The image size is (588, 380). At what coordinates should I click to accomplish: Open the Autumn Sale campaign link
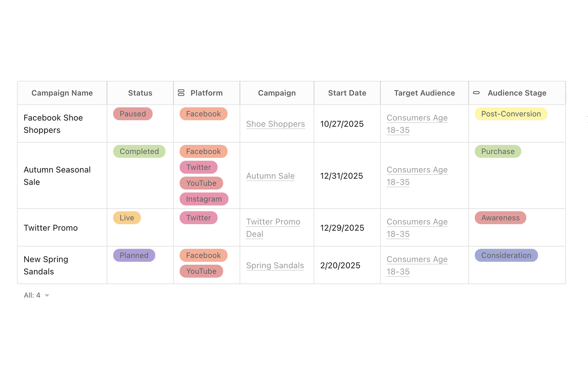click(x=270, y=176)
